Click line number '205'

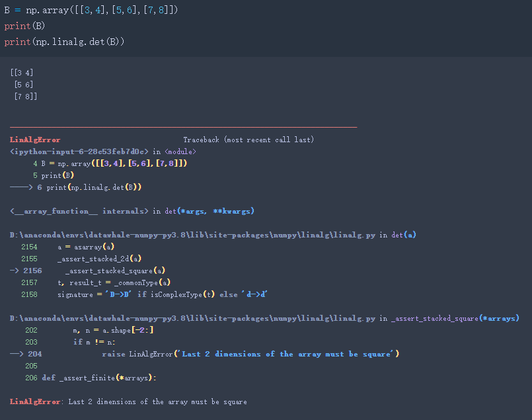[x=31, y=366]
